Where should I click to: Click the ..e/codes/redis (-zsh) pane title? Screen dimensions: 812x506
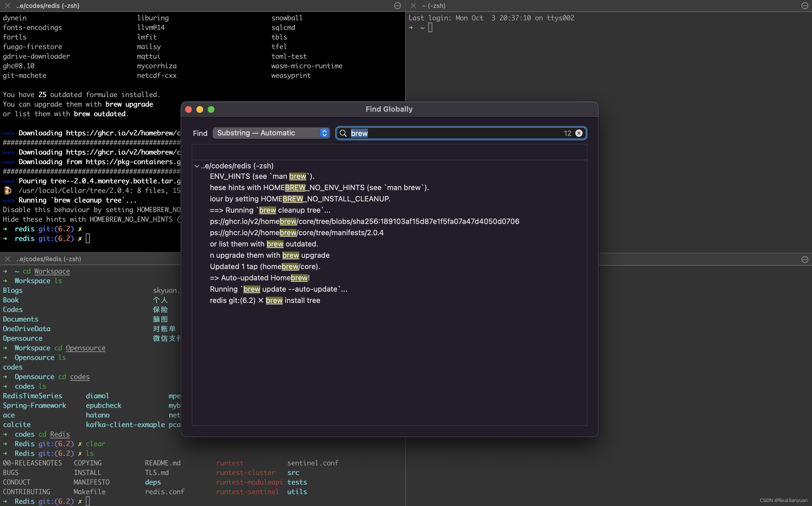(48, 6)
